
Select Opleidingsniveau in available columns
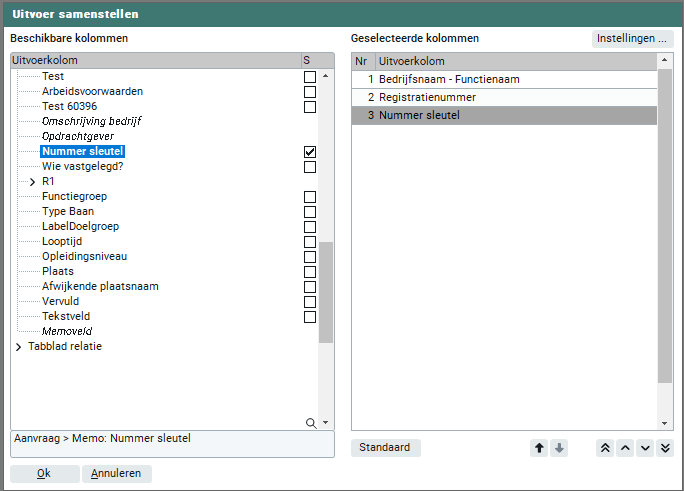(x=83, y=257)
